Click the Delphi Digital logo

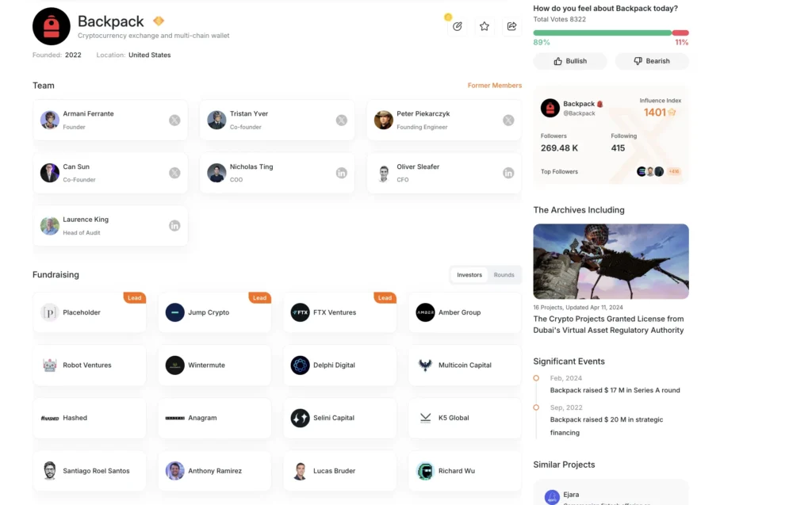click(x=300, y=365)
